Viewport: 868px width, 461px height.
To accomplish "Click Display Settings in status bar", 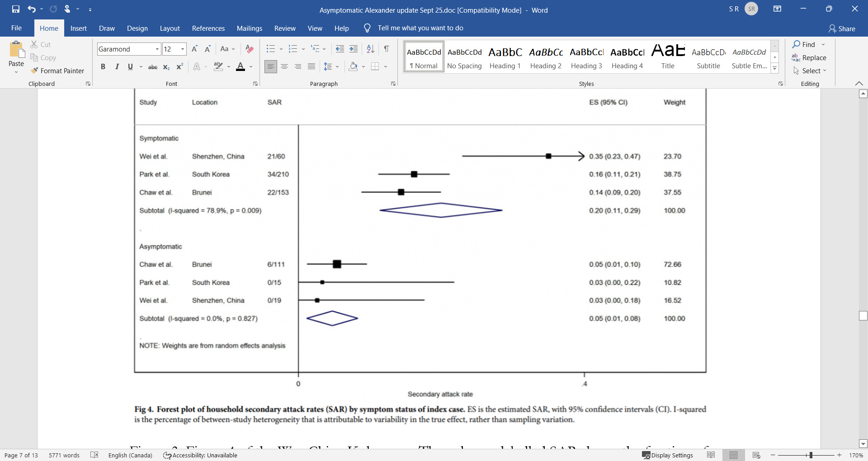I will [667, 455].
